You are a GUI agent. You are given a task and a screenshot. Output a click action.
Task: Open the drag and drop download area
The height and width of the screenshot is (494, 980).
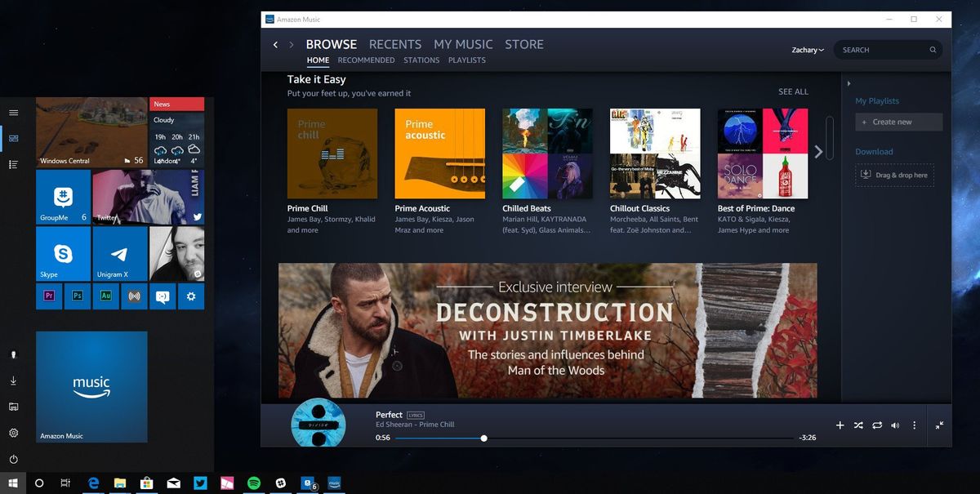[894, 175]
